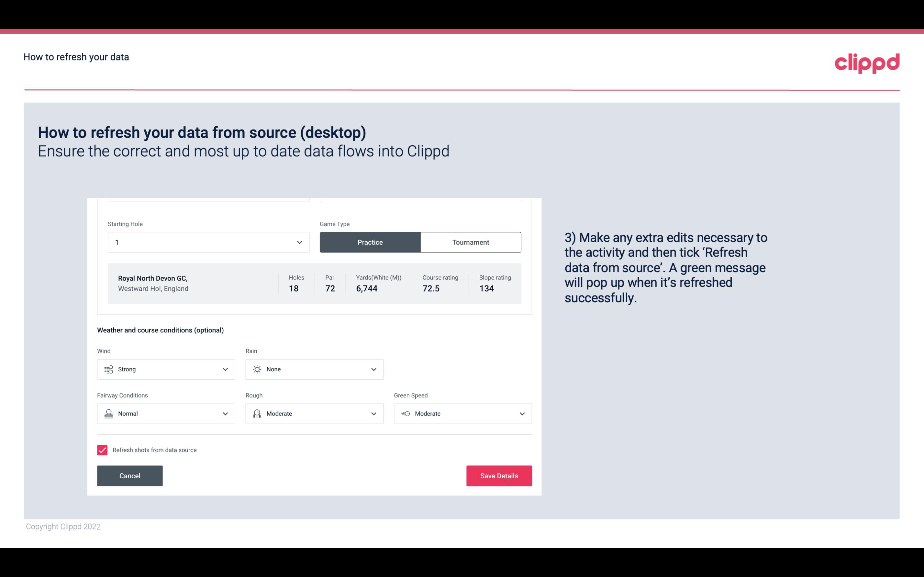
Task: Click the fairway conditions icon
Action: (108, 414)
